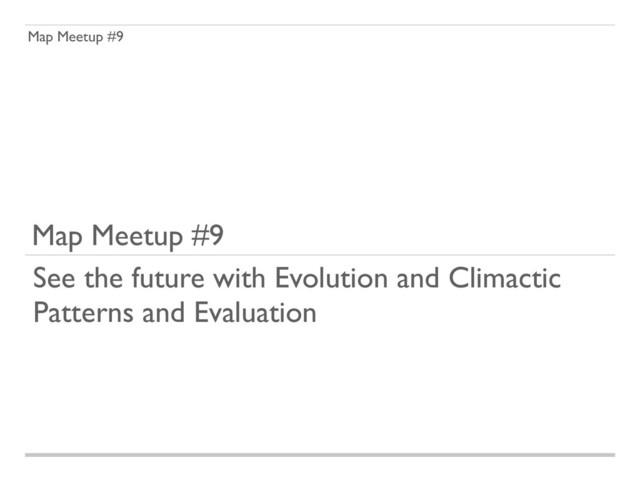Select the large "Map Meetup #9" slide title
The width and height of the screenshot is (640, 480).
(128, 236)
